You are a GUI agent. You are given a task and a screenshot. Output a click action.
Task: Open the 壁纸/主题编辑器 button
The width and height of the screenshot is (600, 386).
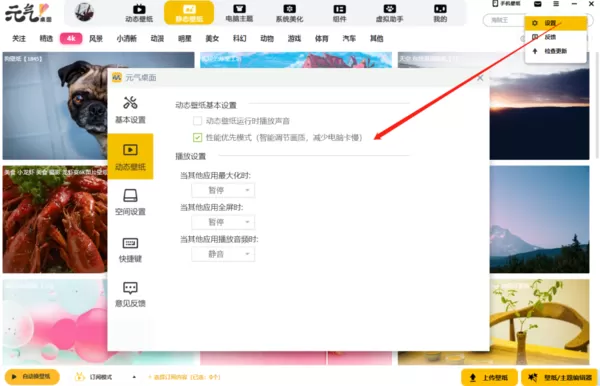tap(559, 378)
